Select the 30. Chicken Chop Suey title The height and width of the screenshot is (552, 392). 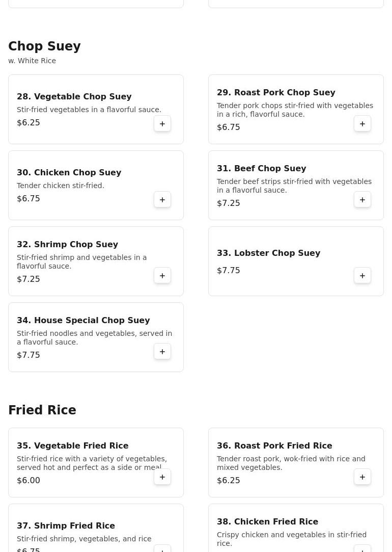coord(69,173)
